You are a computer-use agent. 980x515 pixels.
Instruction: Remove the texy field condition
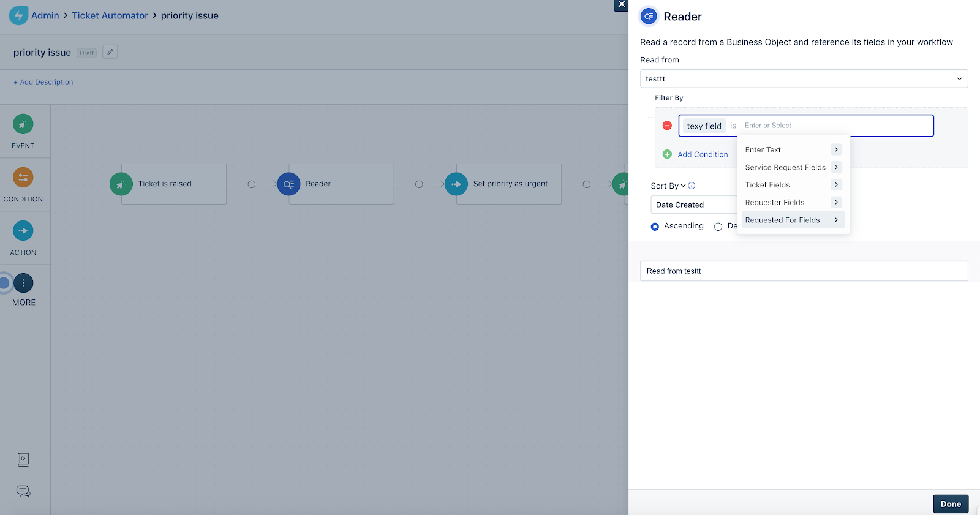[668, 126]
